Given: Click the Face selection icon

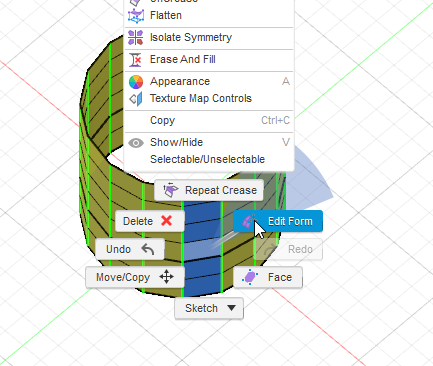Looking at the screenshot, I should coord(250,277).
